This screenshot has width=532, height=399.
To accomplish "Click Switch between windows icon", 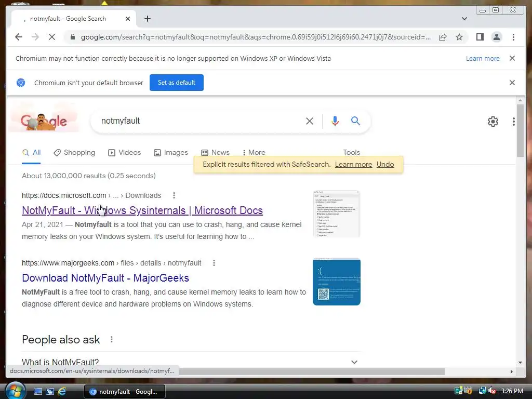I will 49,391.
